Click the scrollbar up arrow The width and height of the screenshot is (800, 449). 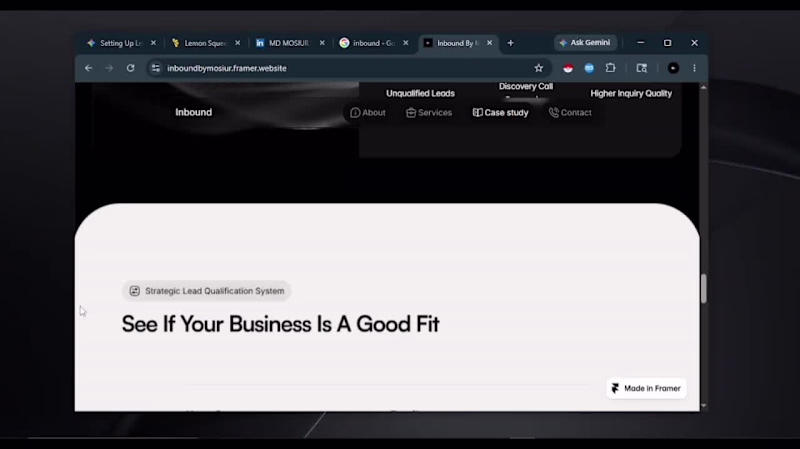[x=704, y=88]
